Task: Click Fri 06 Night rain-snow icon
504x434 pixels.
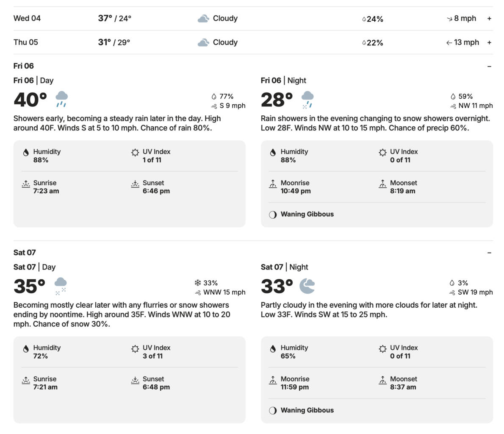Action: [x=307, y=100]
